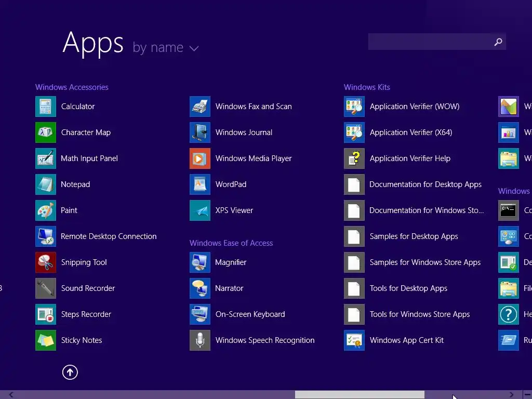Launch the Windows Journal icon
This screenshot has height=399, width=532.
[200, 132]
